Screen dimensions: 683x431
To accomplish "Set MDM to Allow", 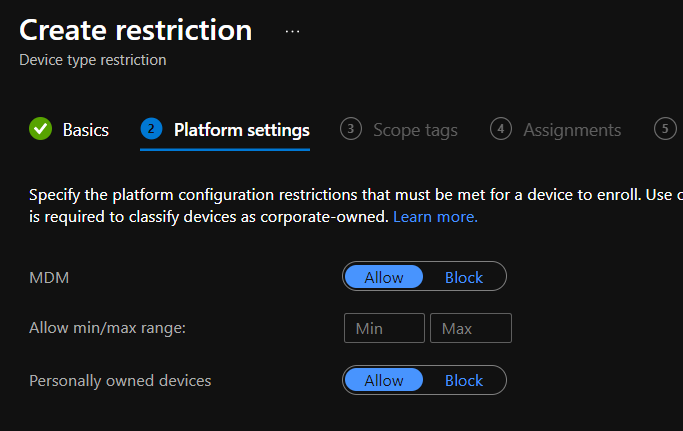I will pyautogui.click(x=384, y=277).
